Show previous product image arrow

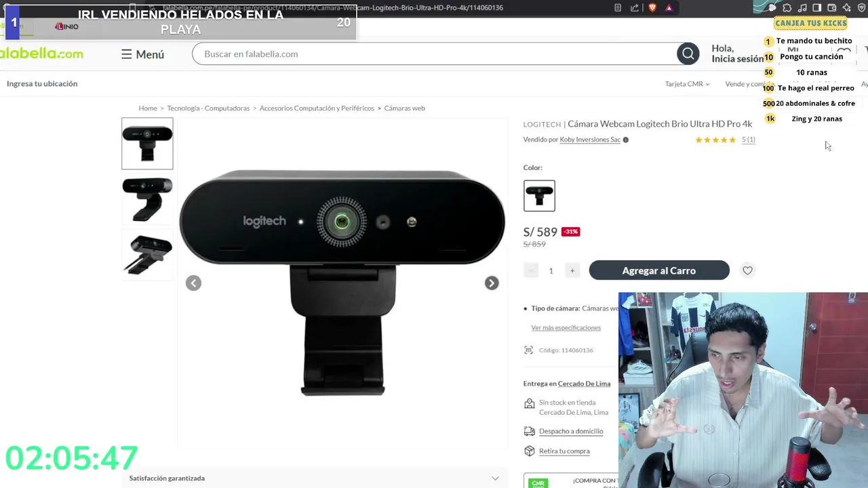pos(193,283)
